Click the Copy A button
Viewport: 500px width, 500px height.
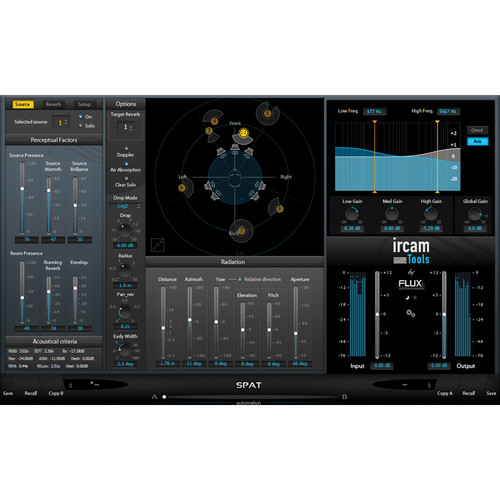coord(445,393)
